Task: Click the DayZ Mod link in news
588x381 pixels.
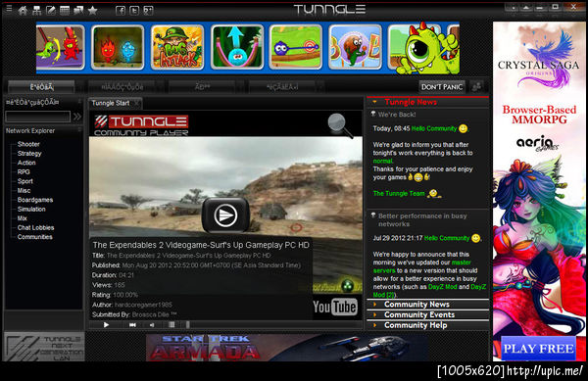Action: coord(442,287)
